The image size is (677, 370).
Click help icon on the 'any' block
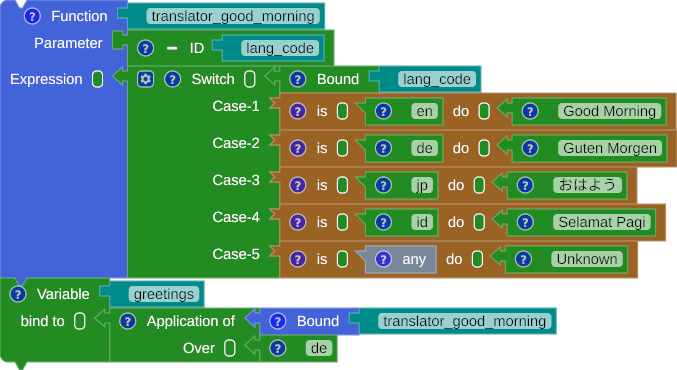(383, 259)
